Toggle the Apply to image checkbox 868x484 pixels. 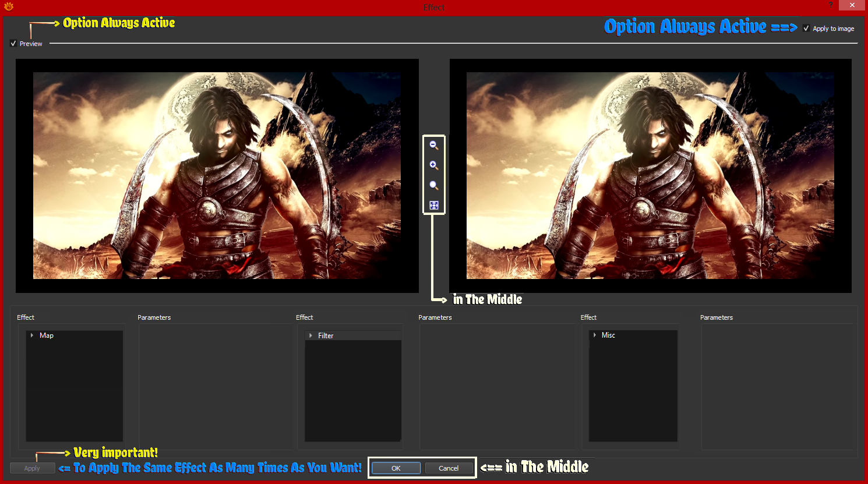click(806, 29)
